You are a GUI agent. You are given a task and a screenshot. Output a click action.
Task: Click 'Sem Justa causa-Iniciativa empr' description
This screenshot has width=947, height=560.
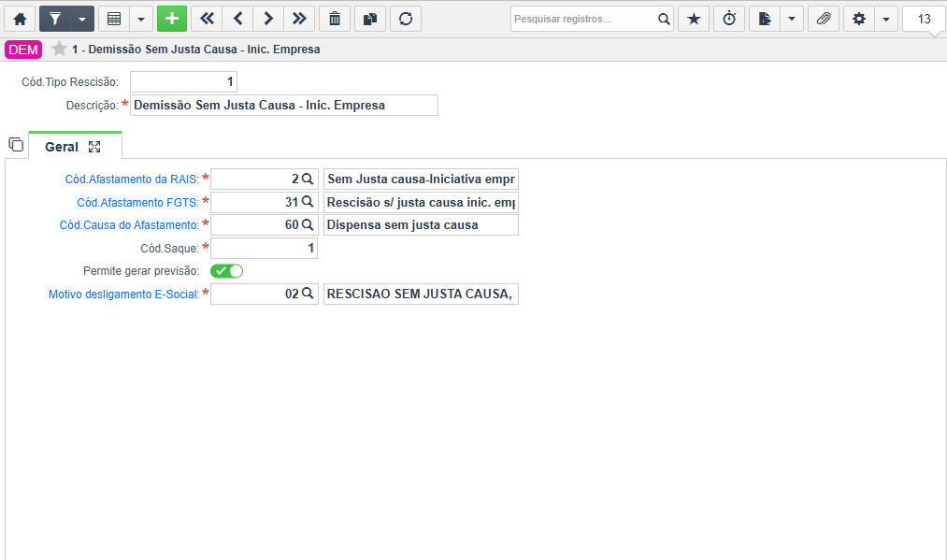tap(421, 179)
